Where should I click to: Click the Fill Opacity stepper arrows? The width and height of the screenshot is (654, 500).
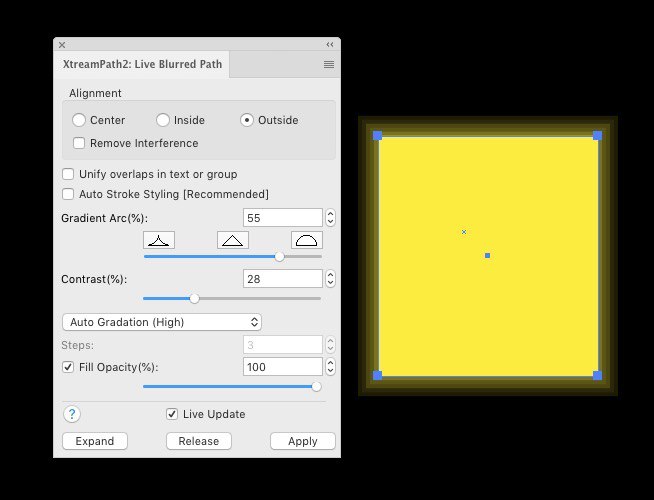pyautogui.click(x=330, y=367)
